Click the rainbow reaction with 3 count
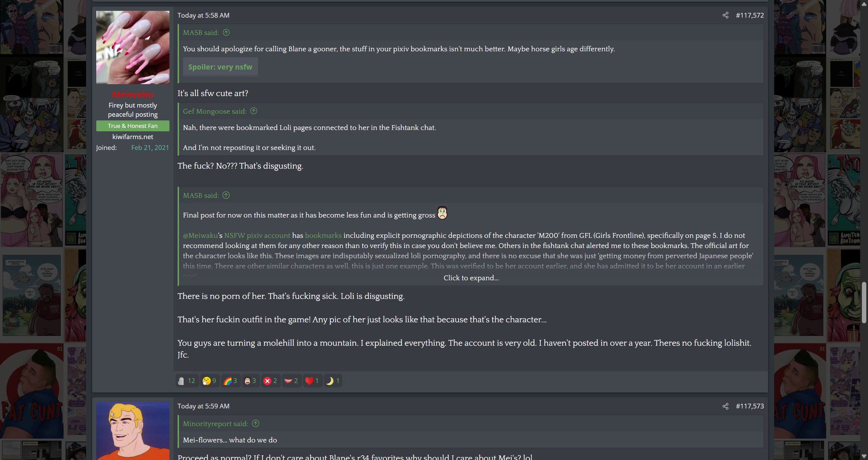 pyautogui.click(x=230, y=381)
